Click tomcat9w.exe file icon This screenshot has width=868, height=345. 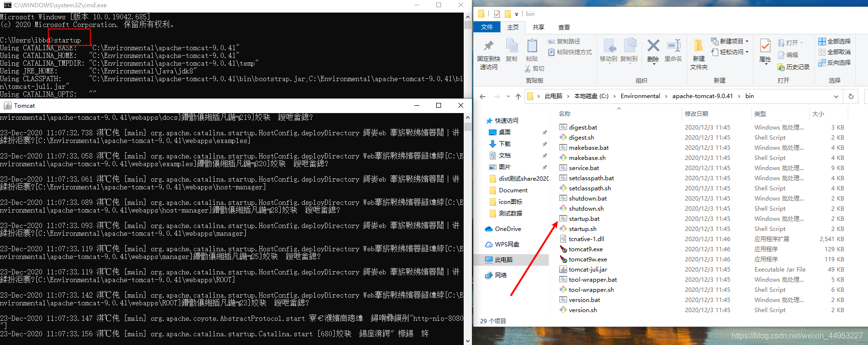563,259
